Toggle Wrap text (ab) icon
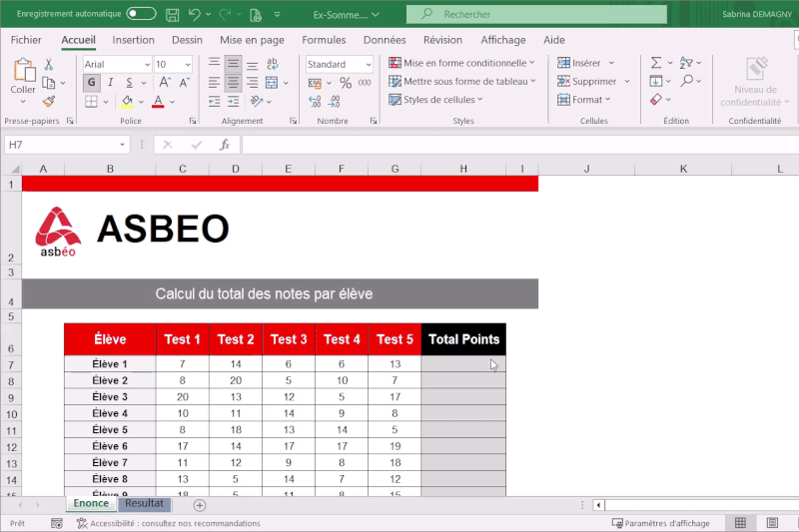This screenshot has width=799, height=532. (272, 64)
